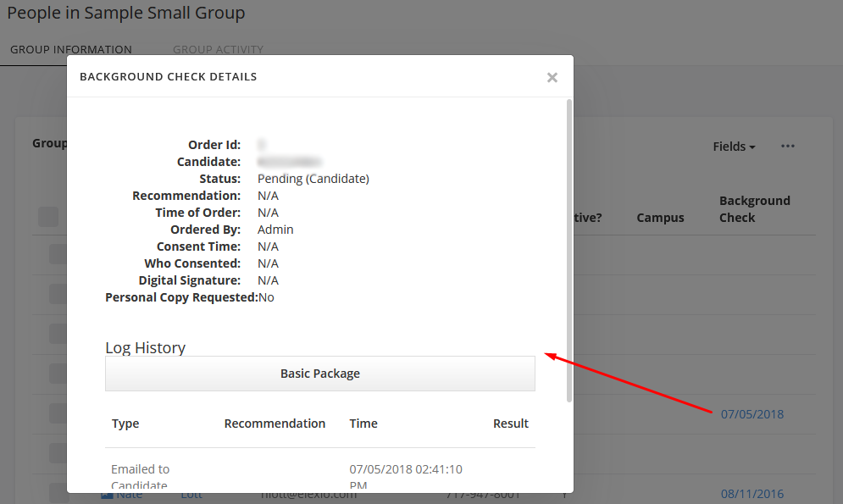Switch to the Group Activity tab
The image size is (843, 504).
(218, 50)
